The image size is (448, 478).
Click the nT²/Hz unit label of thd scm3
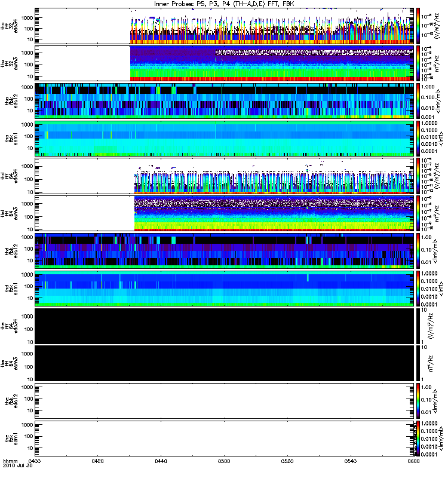tap(437, 213)
